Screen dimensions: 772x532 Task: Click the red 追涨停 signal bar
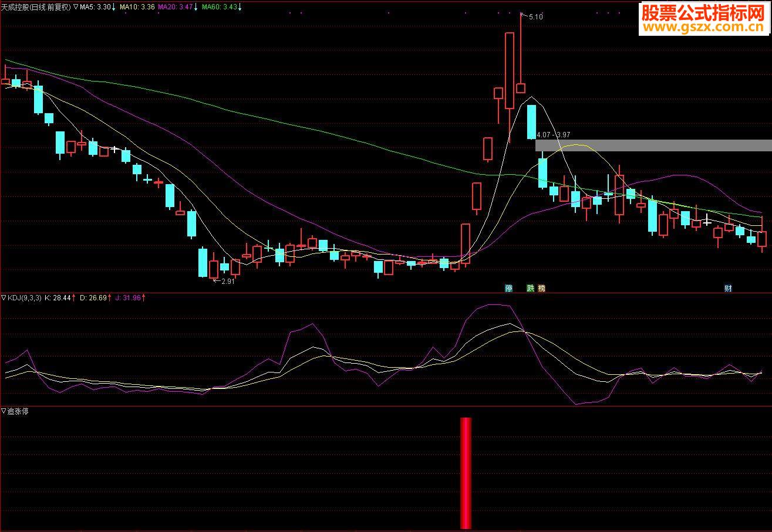coord(466,473)
